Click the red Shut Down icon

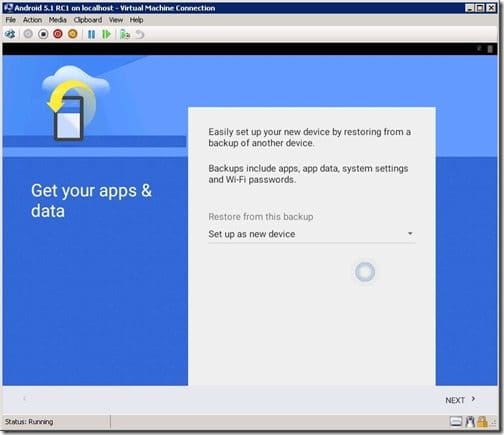click(58, 34)
